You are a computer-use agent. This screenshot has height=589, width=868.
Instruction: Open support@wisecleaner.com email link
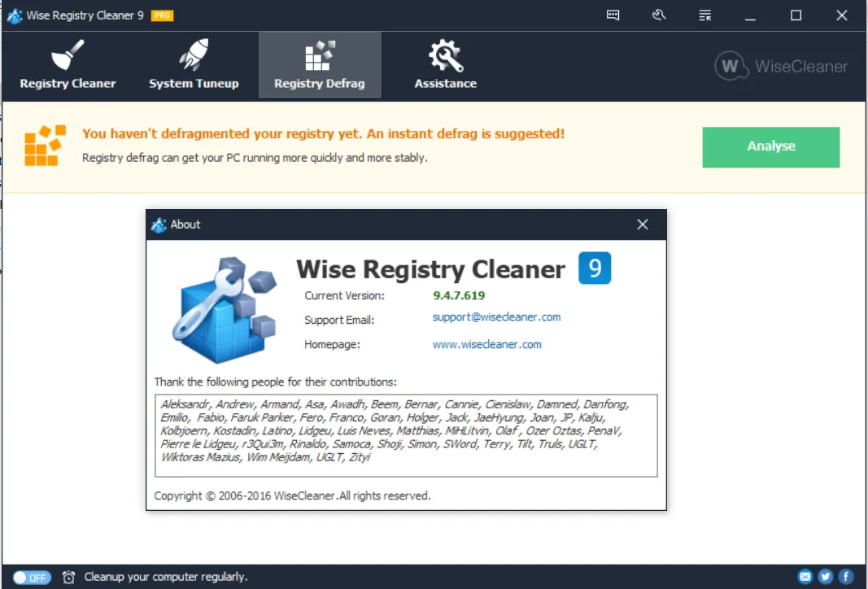tap(496, 317)
